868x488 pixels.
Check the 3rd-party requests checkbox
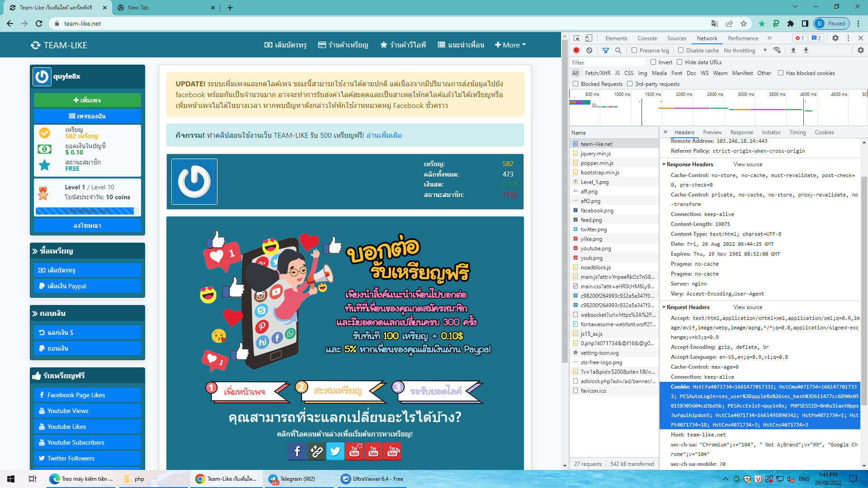(x=630, y=84)
